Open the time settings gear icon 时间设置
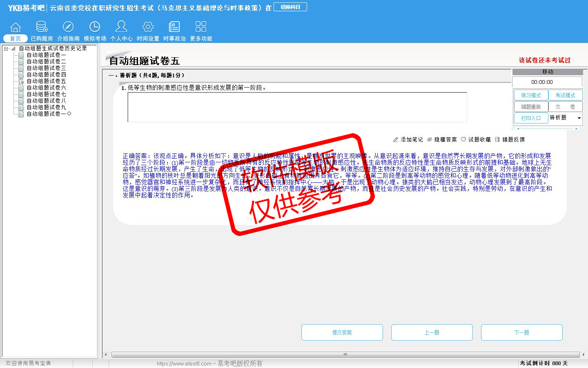588x368 pixels. (148, 28)
